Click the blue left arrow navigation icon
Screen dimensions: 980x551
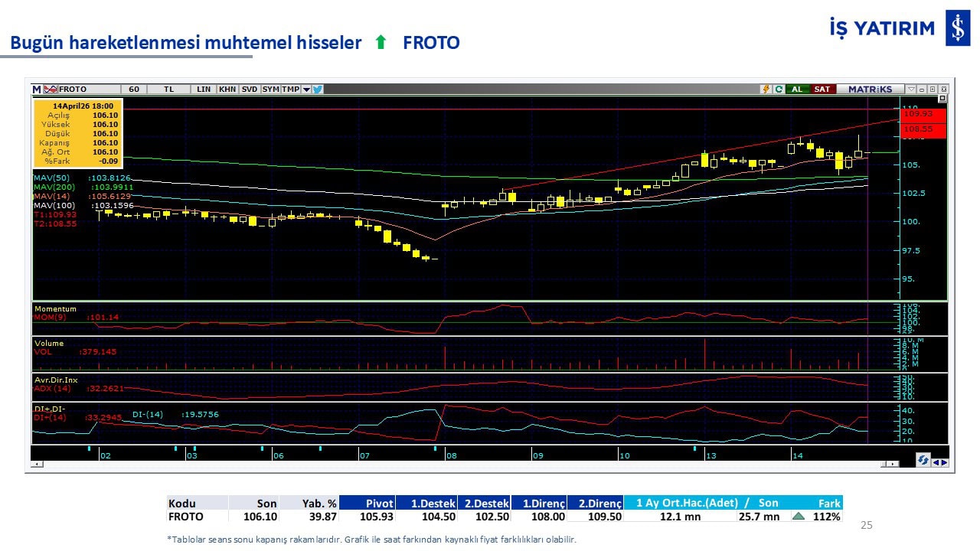click(936, 461)
